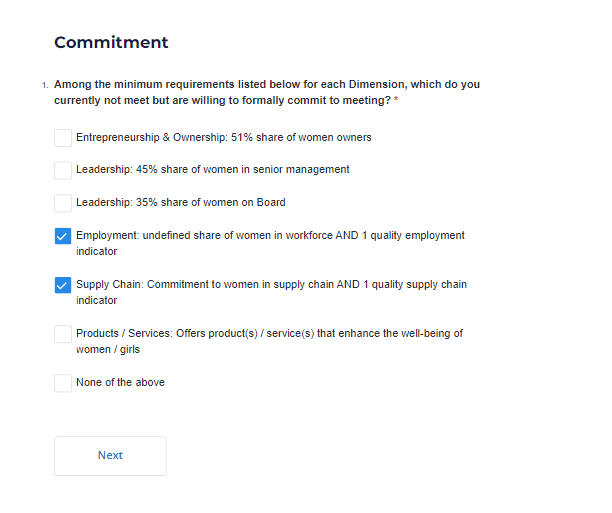Viewport: 612px width, 513px height.
Task: Click the Next button
Action: tap(110, 456)
